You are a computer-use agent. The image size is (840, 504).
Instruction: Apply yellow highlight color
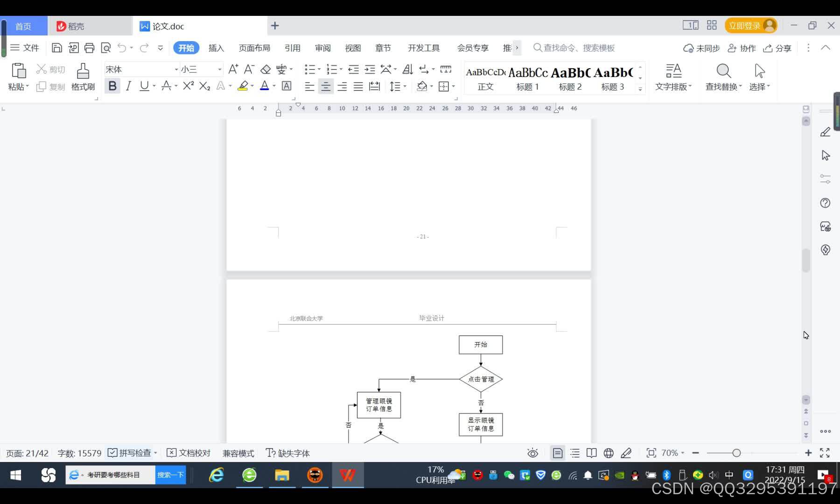pos(243,86)
